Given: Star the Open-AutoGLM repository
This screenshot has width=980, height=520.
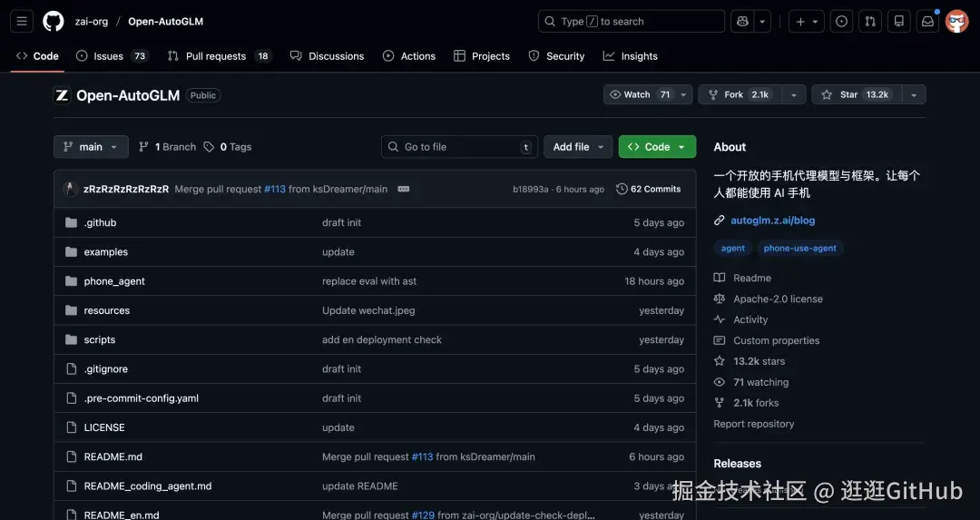Looking at the screenshot, I should coord(857,94).
